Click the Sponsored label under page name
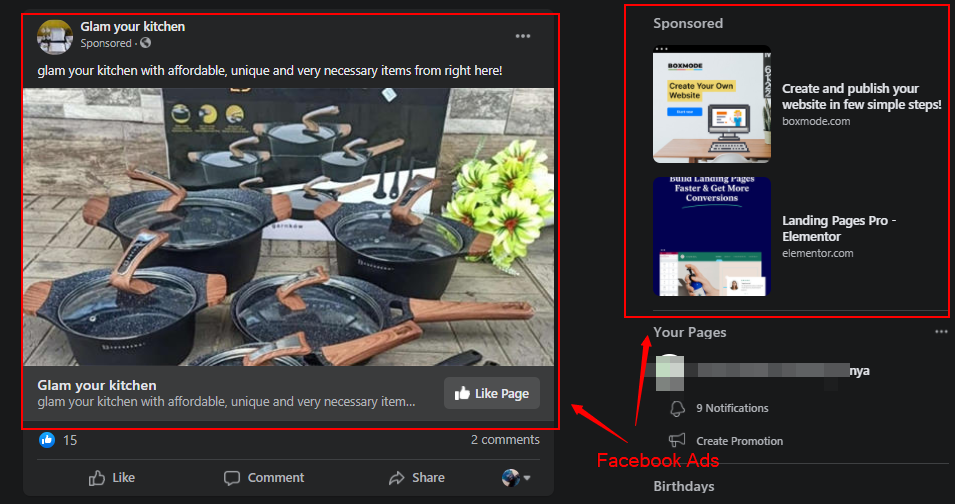Image resolution: width=955 pixels, height=504 pixels. (x=106, y=43)
